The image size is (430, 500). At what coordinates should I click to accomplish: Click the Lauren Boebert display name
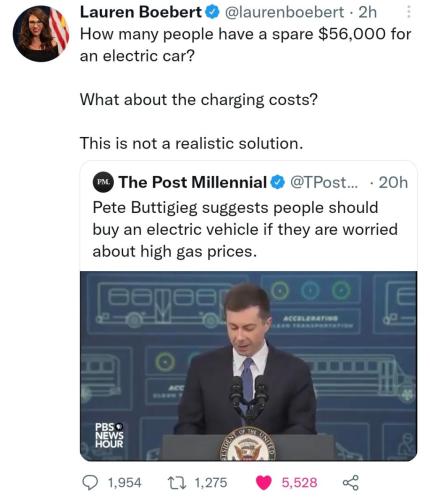pos(141,12)
